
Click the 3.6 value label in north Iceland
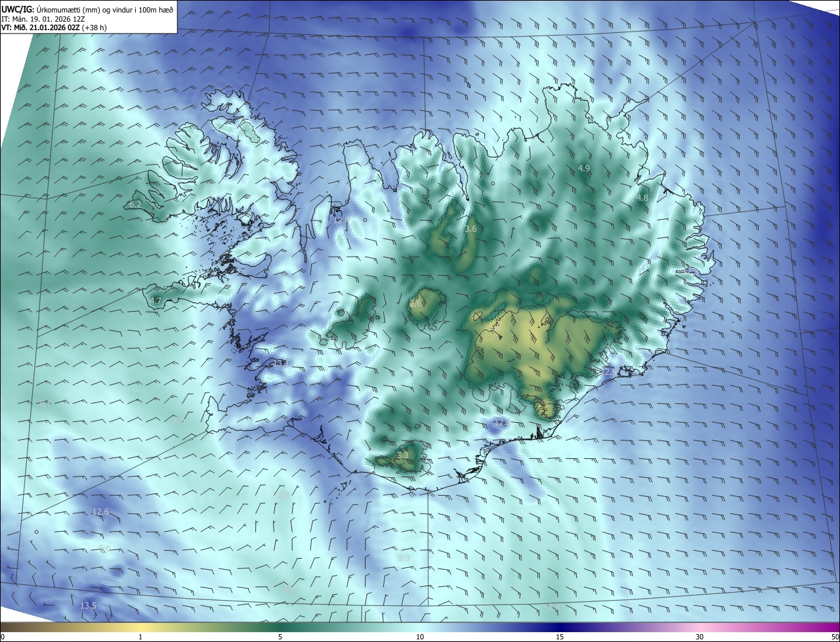point(470,229)
